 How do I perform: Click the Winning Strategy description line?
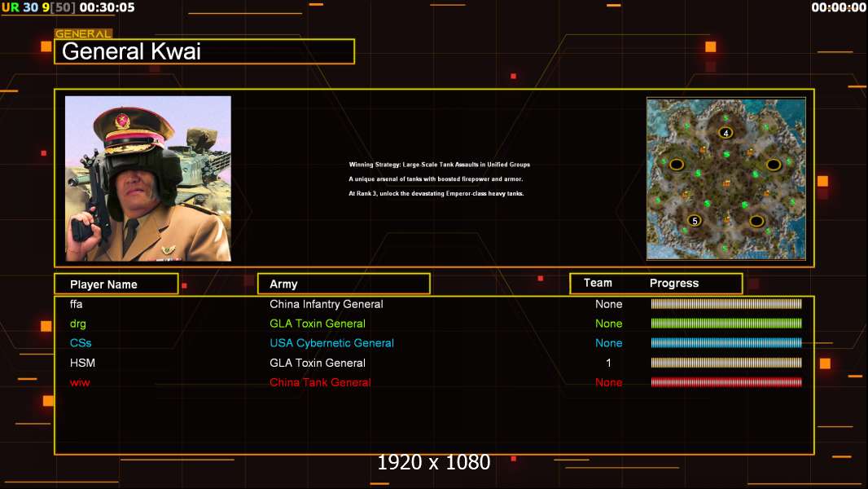coord(439,165)
